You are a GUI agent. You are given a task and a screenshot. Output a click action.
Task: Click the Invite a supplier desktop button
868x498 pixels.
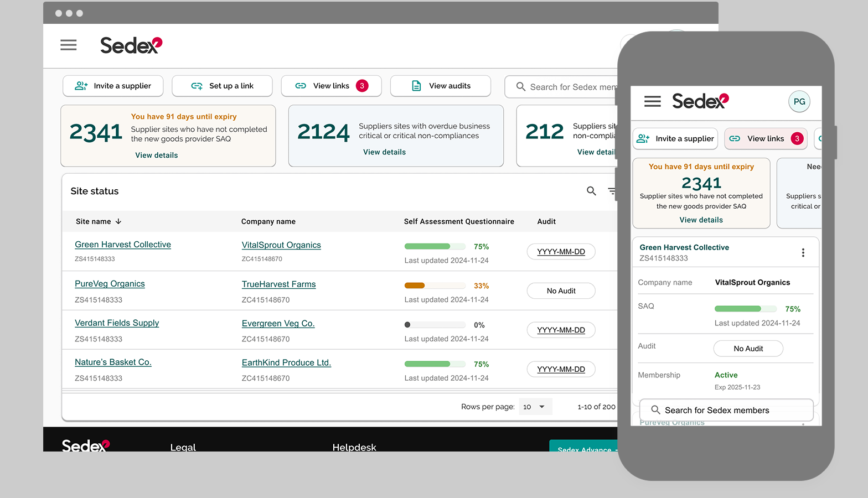[113, 86]
